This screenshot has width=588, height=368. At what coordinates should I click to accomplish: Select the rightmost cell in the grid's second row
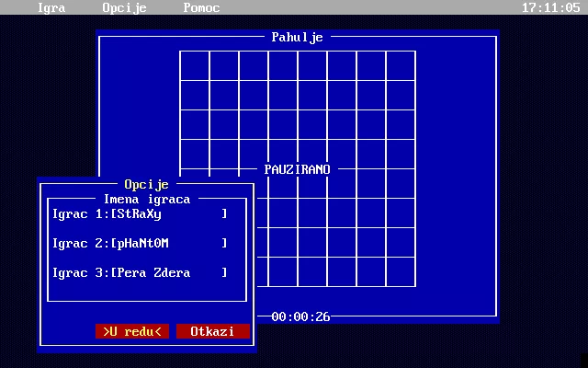[x=401, y=96]
